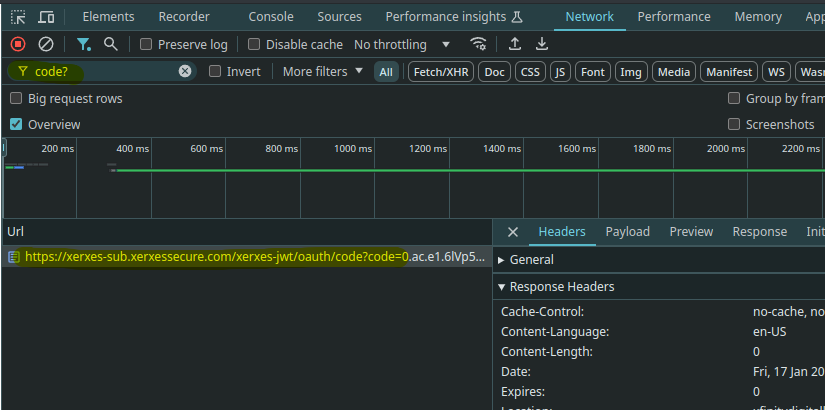The width and height of the screenshot is (825, 410).
Task: Clear the network log
Action: 46,45
